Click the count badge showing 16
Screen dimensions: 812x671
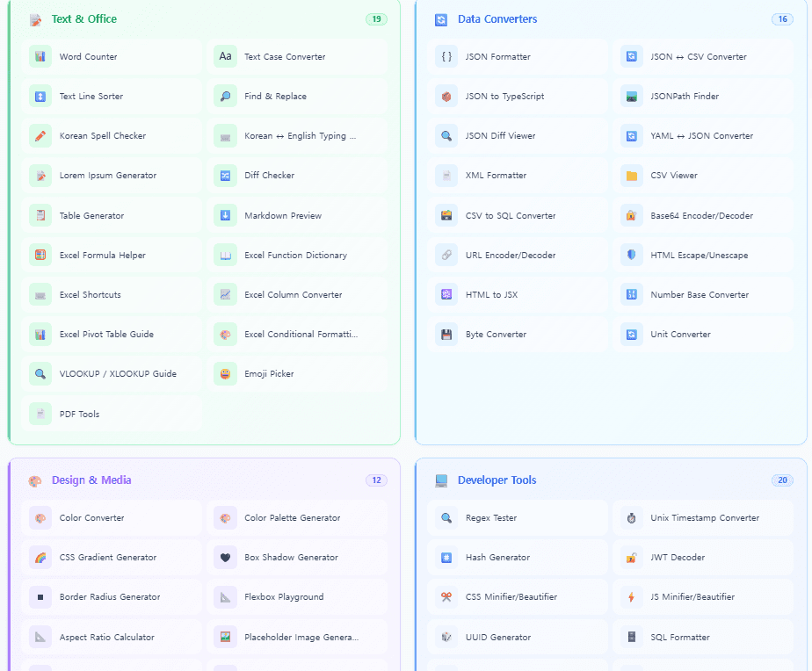(782, 18)
